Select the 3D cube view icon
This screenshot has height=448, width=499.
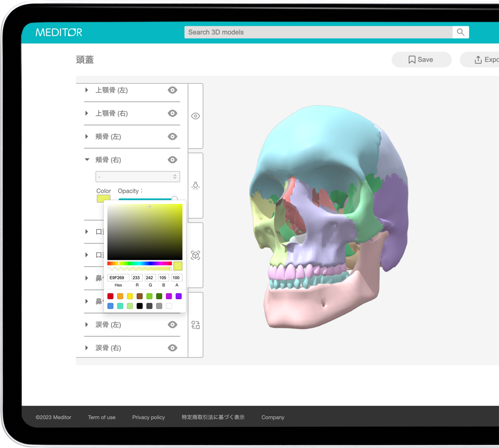tap(195, 255)
